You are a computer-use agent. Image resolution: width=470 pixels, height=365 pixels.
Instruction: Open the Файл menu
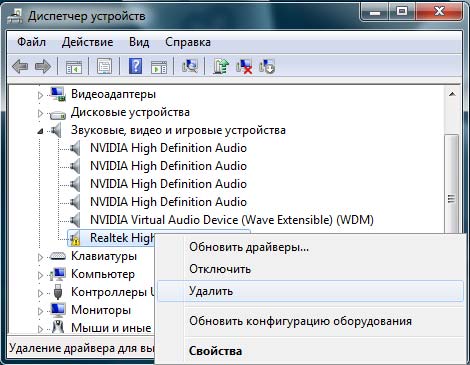click(31, 42)
